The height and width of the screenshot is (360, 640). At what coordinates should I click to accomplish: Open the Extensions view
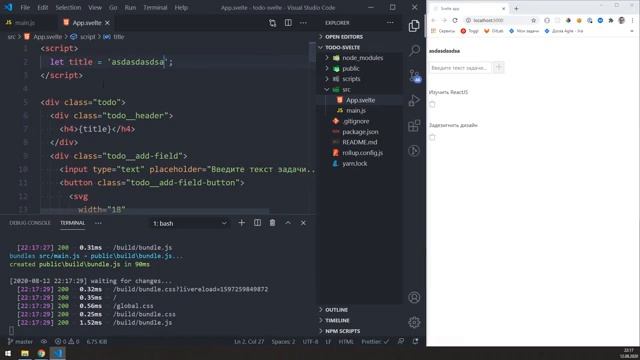click(x=414, y=126)
